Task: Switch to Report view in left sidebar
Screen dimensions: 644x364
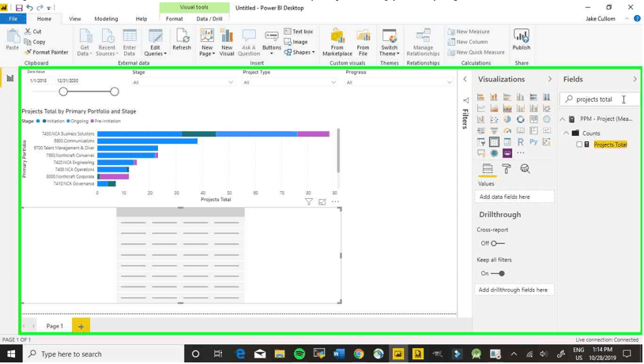Action: click(x=9, y=78)
